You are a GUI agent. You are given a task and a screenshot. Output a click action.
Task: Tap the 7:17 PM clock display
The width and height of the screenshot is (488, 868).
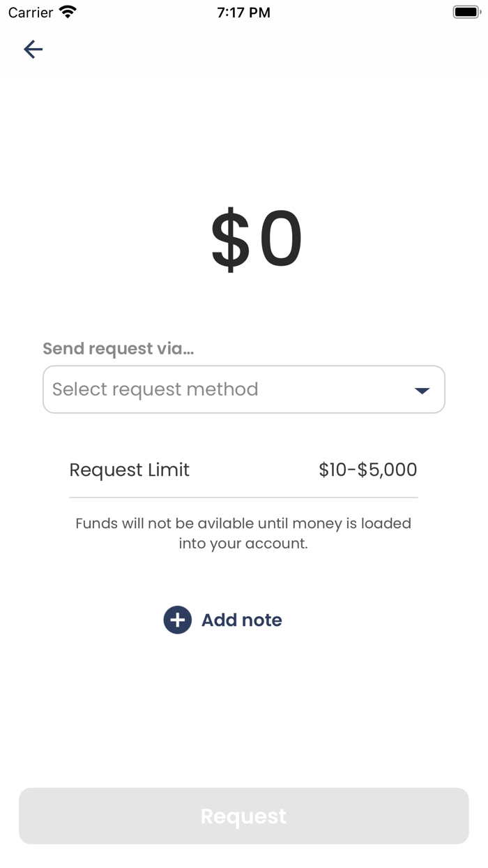(243, 12)
